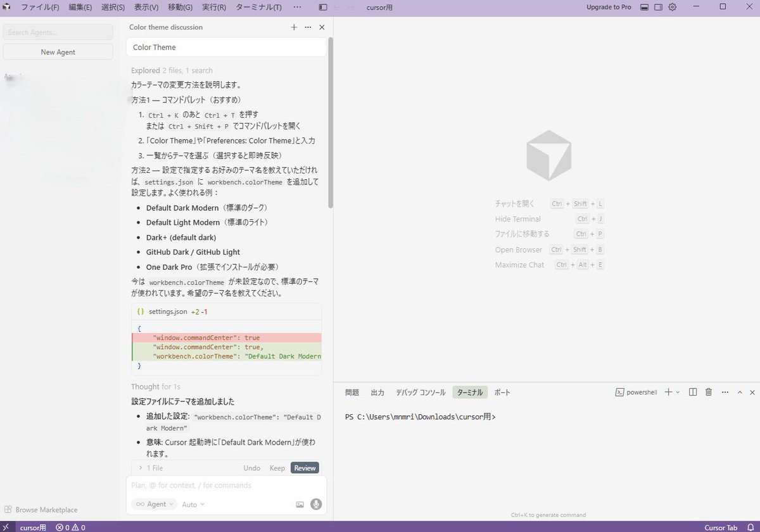The image size is (760, 532).
Task: Select the powershell terminal profile
Action: 636,393
